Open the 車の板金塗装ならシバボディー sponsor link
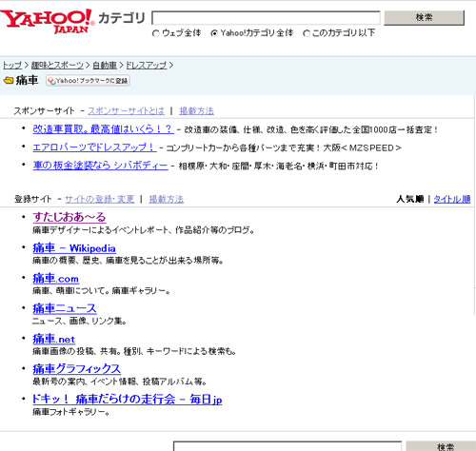This screenshot has height=451, width=476. tap(100, 166)
